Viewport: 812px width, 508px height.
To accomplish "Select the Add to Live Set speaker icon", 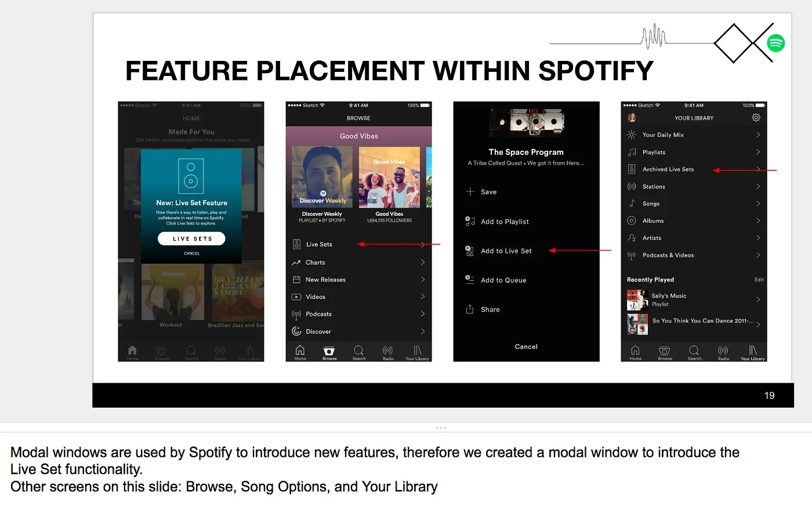I will [470, 251].
